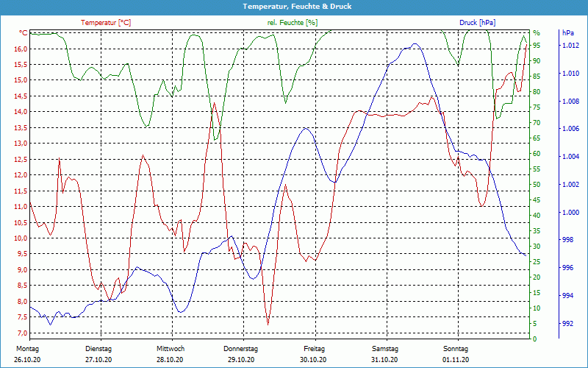Click the blue 'hPa' unit label
The image size is (588, 368).
[567, 33]
